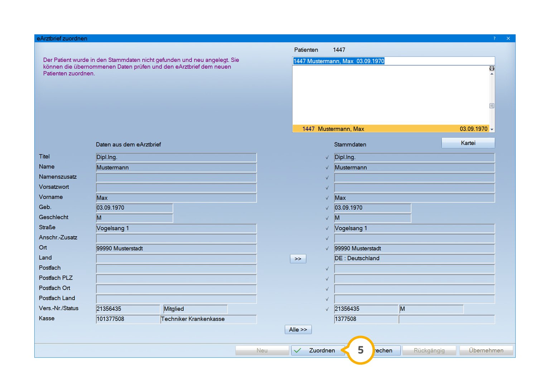The image size is (550, 392).
Task: Click the Status field showing Mitglied
Action: coord(195,309)
